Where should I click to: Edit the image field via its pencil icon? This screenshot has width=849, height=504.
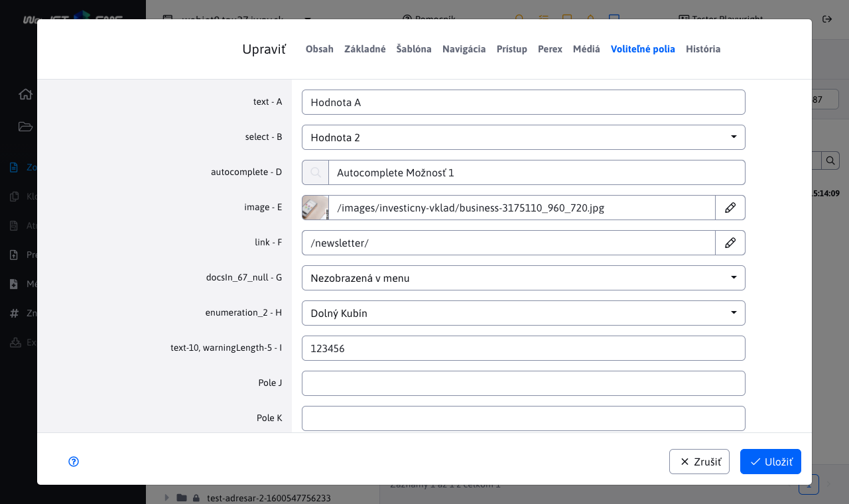[x=730, y=208]
